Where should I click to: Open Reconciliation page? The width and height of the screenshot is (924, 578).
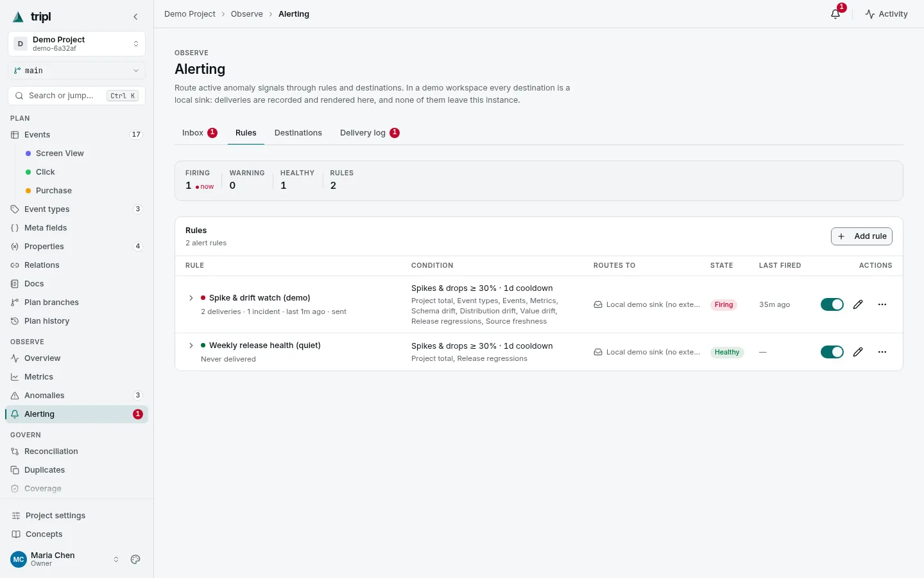point(76,451)
